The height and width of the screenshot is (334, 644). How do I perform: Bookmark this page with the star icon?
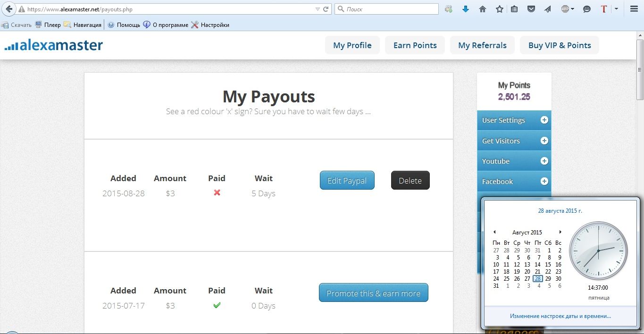499,9
